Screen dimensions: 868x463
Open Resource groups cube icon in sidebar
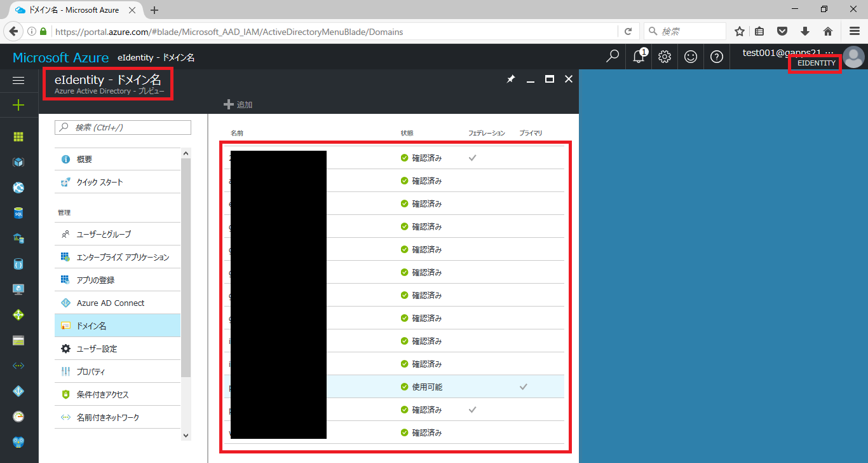[x=18, y=162]
